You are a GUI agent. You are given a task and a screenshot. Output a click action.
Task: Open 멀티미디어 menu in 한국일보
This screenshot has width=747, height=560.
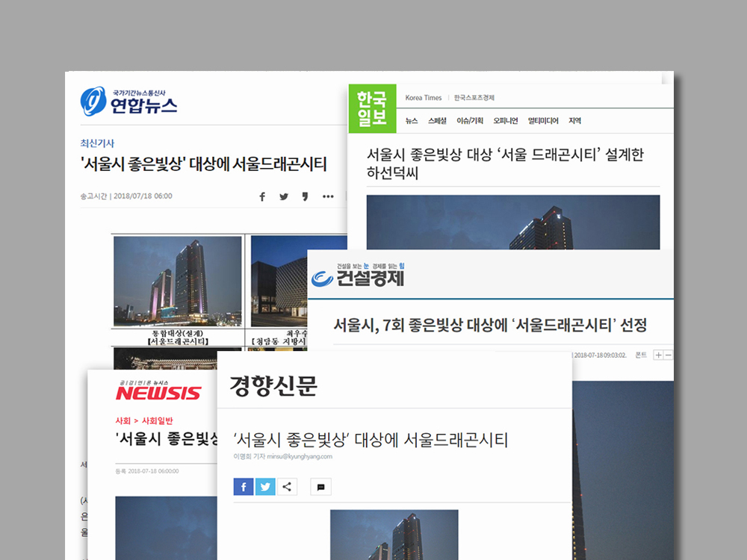click(543, 121)
